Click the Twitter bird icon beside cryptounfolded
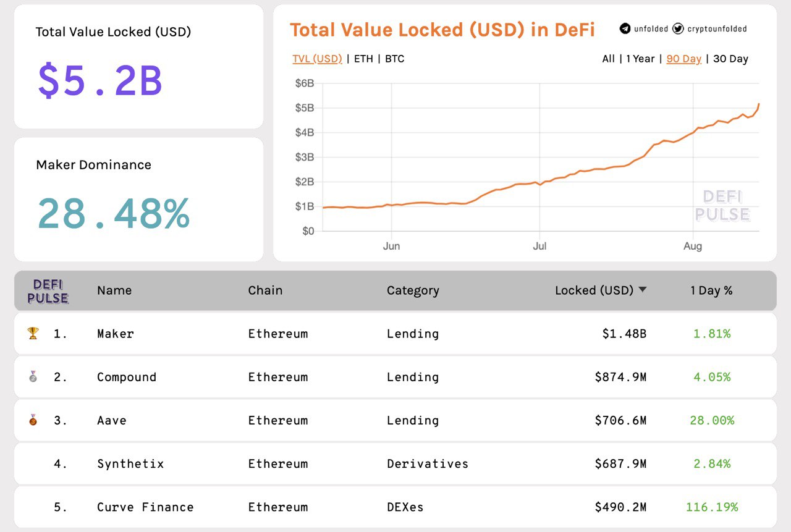Screen dimensions: 791x532 (678, 28)
